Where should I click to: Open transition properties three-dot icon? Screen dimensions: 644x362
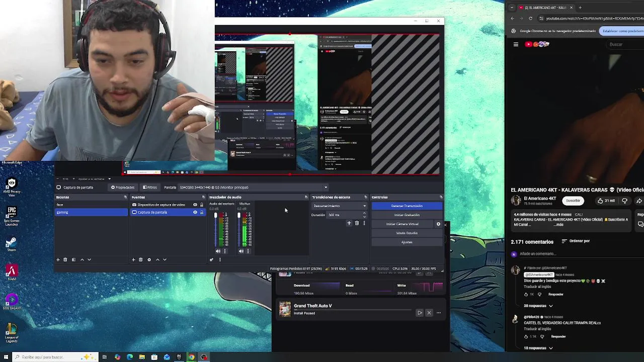pyautogui.click(x=364, y=223)
